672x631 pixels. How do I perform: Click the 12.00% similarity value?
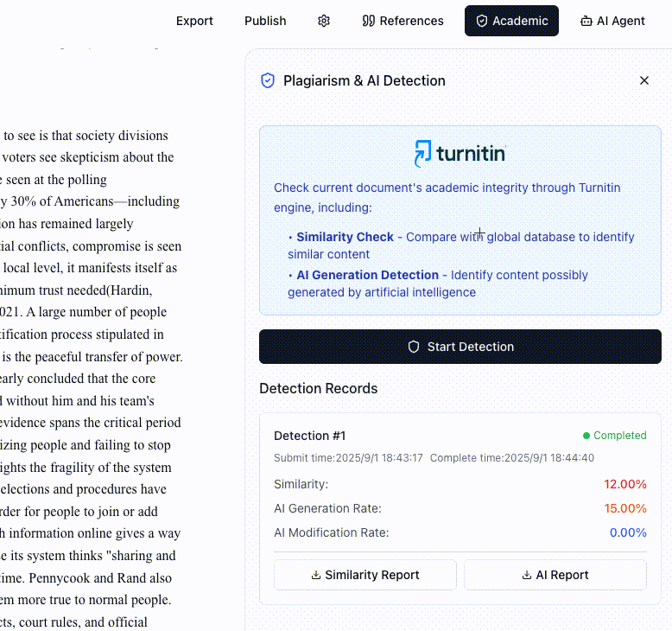click(x=625, y=484)
